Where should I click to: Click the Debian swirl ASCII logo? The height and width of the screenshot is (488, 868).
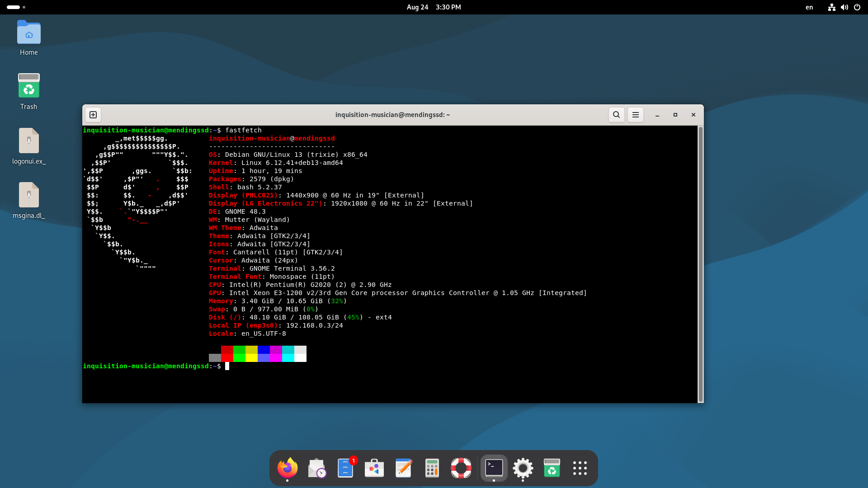click(x=138, y=203)
